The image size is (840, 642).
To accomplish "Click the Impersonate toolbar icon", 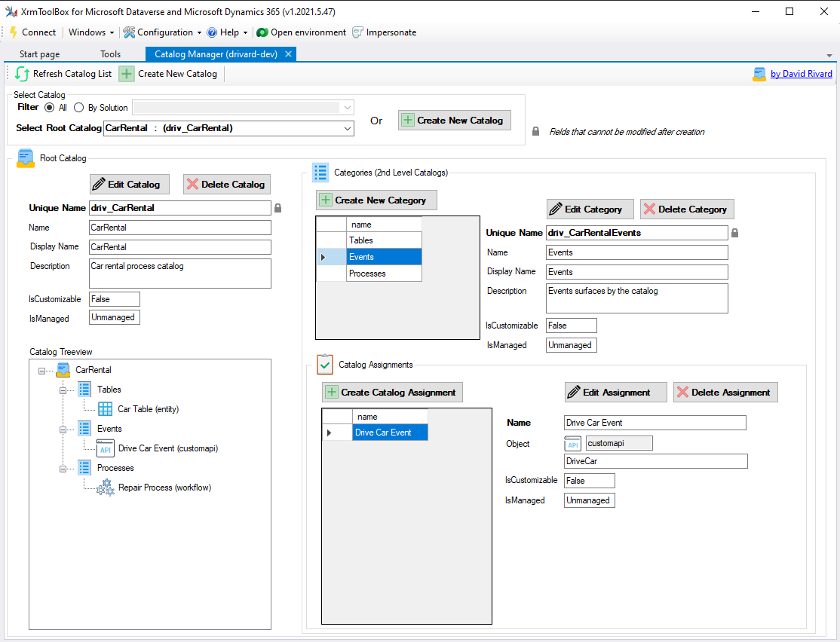I will [358, 32].
